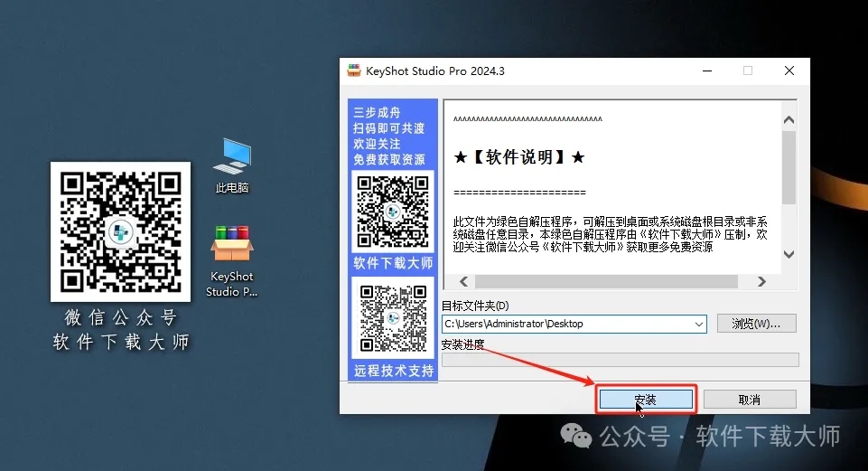
Task: Click the ★【软件说明】★ heading text
Action: 519,157
